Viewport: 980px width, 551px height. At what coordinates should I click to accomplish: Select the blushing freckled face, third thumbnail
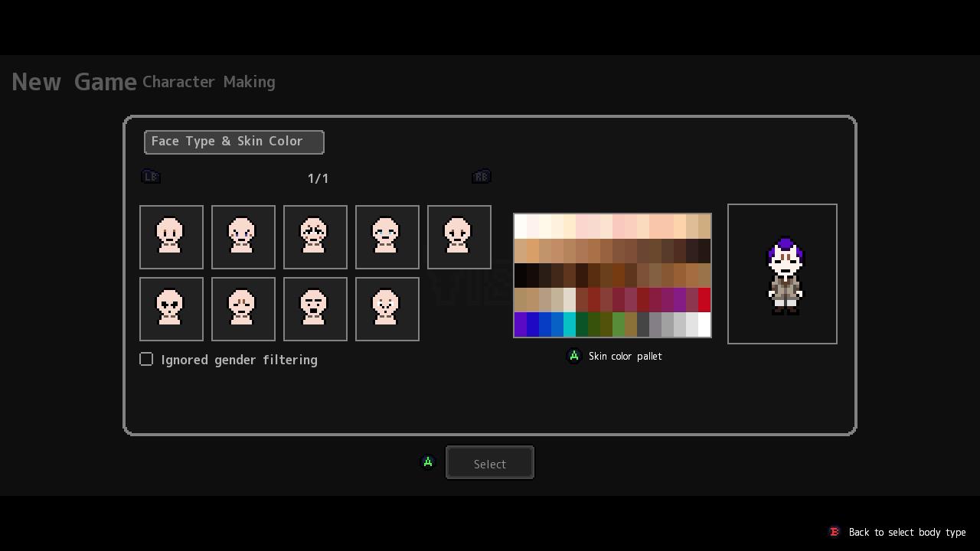[x=315, y=236]
